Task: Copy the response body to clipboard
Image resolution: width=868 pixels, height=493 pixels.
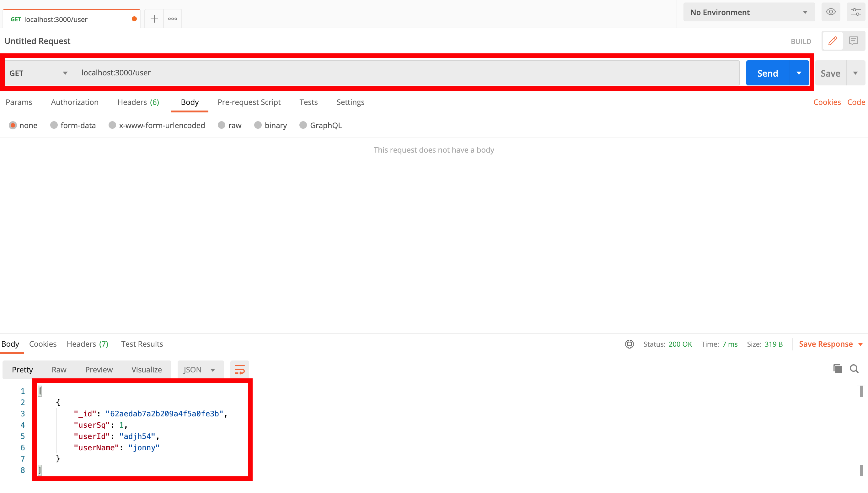Action: 838,369
